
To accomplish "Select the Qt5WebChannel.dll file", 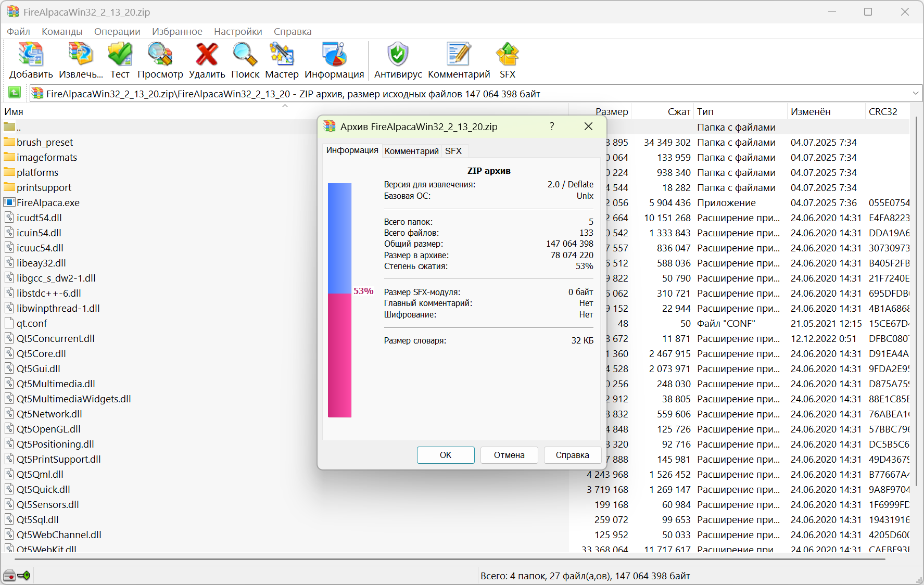I will point(53,535).
